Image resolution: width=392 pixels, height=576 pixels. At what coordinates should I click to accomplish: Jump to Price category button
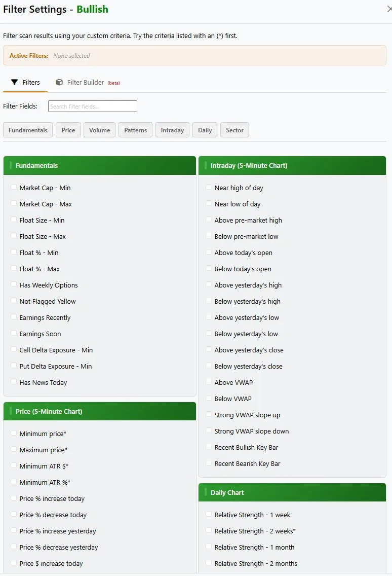tap(68, 130)
